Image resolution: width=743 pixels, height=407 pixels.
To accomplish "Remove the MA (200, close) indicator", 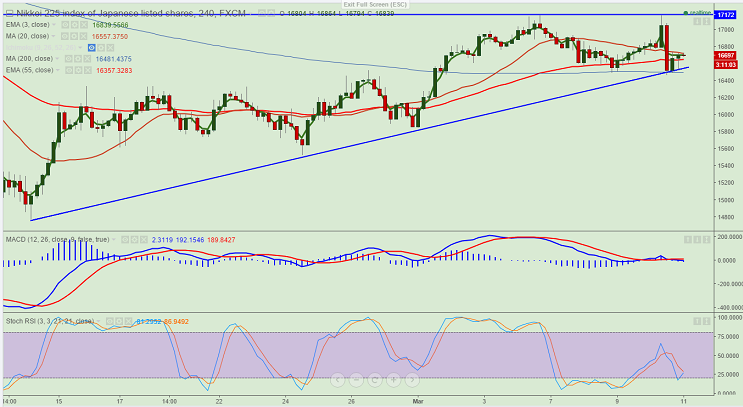I will click(87, 59).
